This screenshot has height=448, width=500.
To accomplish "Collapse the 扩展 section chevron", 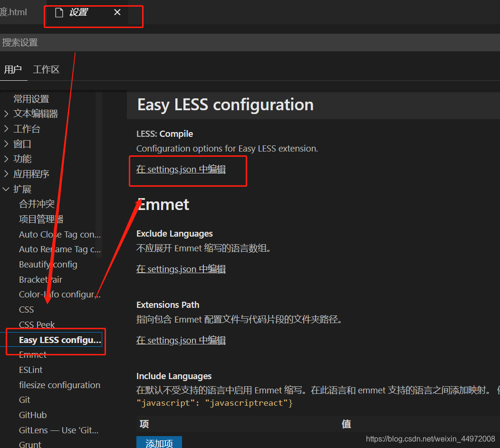I will click(6, 189).
